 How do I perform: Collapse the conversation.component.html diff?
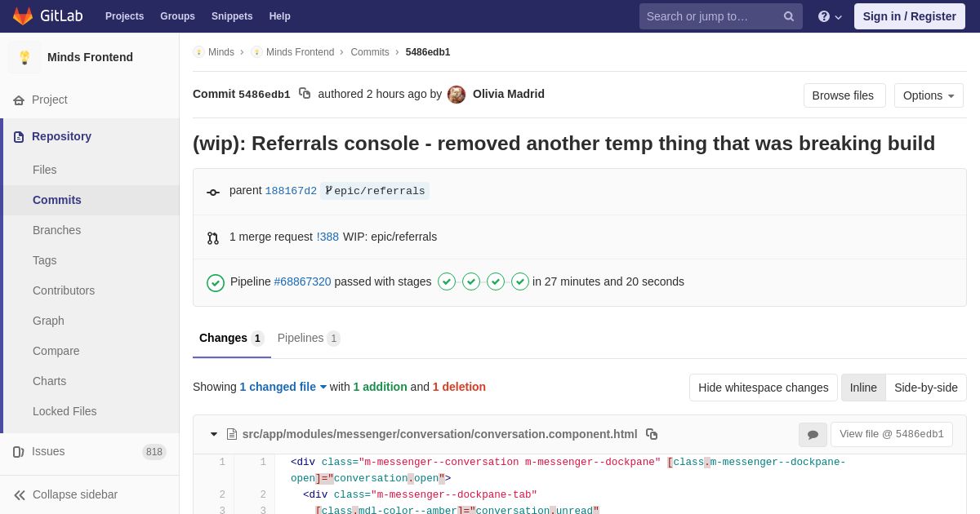(x=214, y=434)
